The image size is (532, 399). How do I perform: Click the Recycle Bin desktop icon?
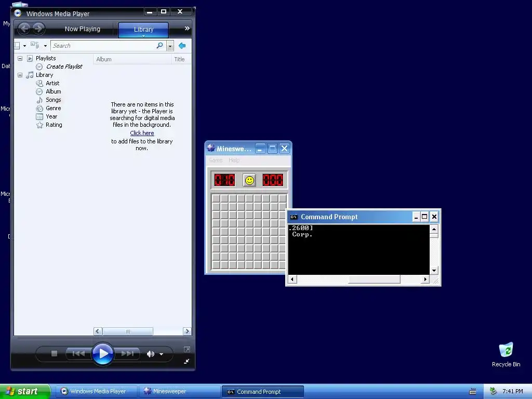(x=506, y=355)
